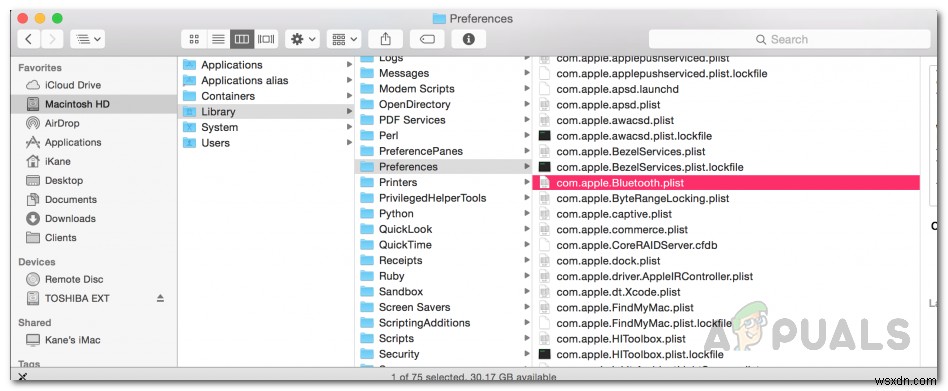The width and height of the screenshot is (948, 391).
Task: Eject the TOSHIBA EXT drive
Action: [x=160, y=298]
